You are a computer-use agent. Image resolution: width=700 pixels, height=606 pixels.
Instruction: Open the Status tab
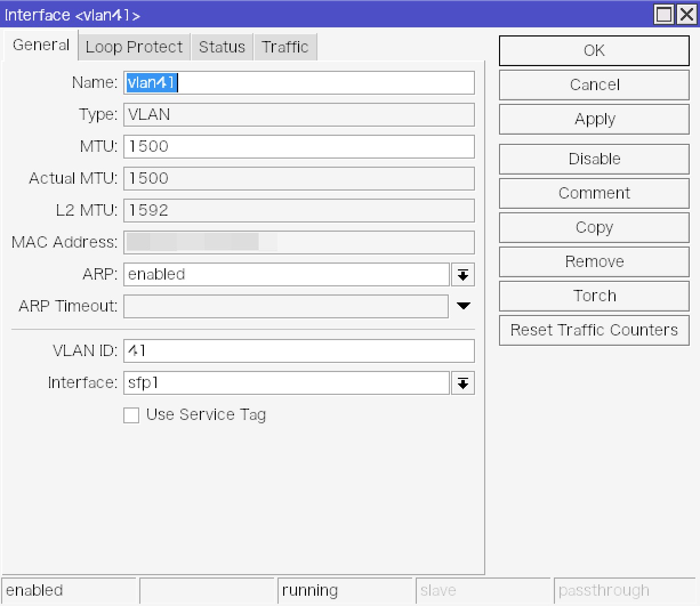222,47
